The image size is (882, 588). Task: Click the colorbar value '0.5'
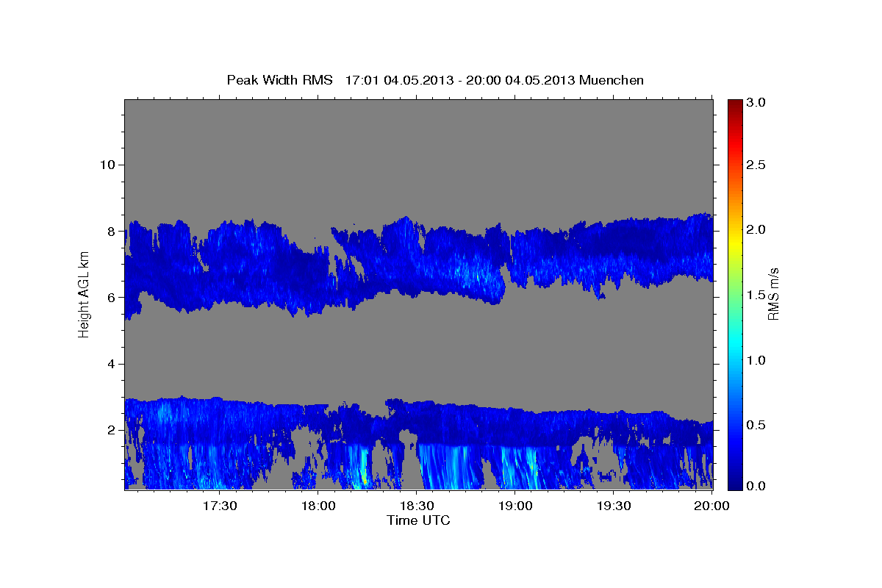click(756, 425)
